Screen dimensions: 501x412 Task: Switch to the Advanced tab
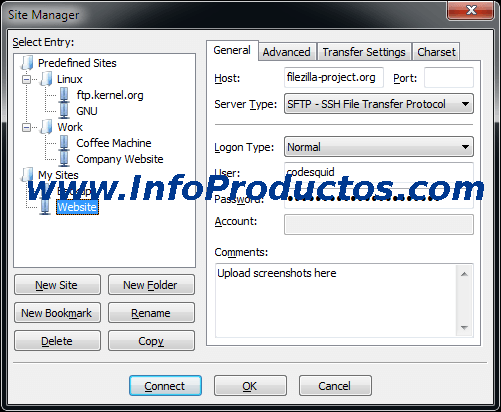click(x=287, y=52)
